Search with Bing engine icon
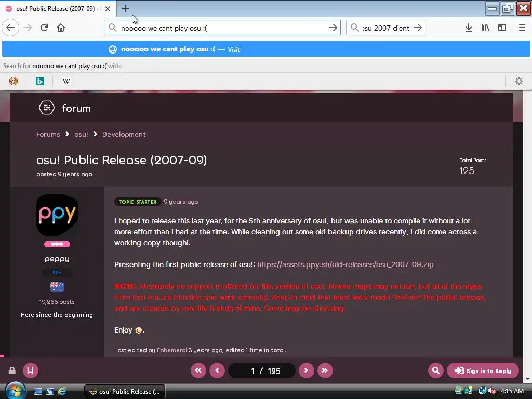 (x=40, y=81)
